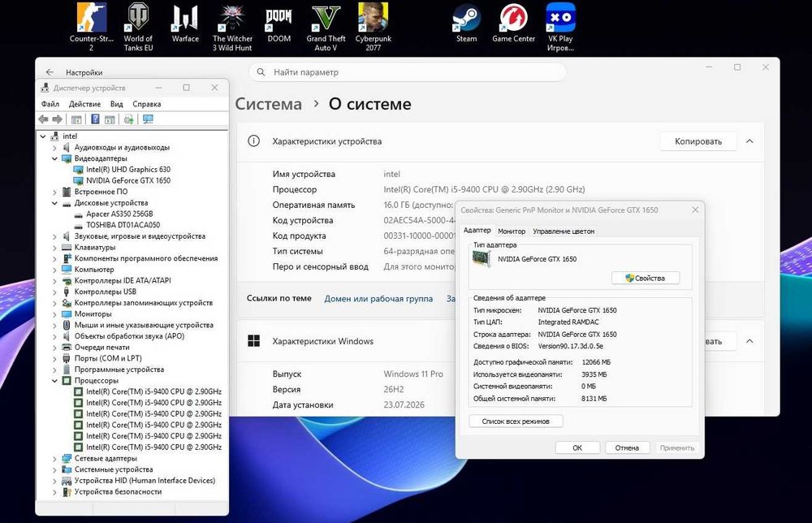Viewport: 812px width, 523px height.
Task: Open the Counter-Strike 2 desktop shortcut
Action: [x=92, y=27]
